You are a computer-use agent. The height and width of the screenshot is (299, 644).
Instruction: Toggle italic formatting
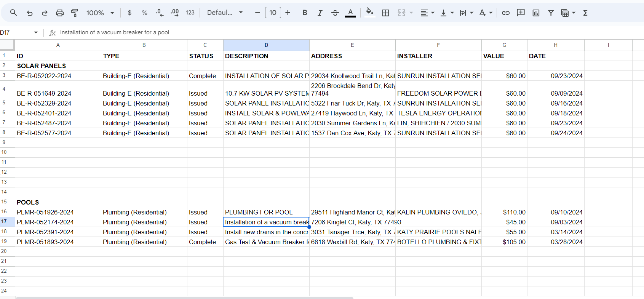(x=320, y=13)
